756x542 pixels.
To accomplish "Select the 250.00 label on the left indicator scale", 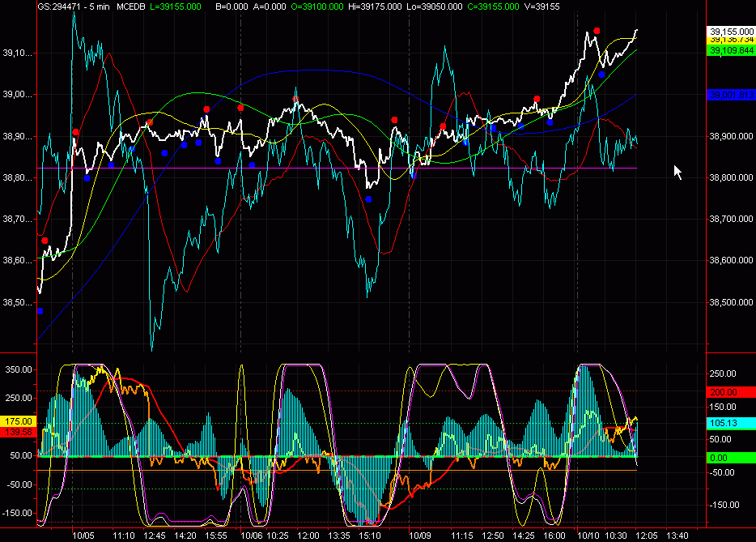I will coord(19,398).
